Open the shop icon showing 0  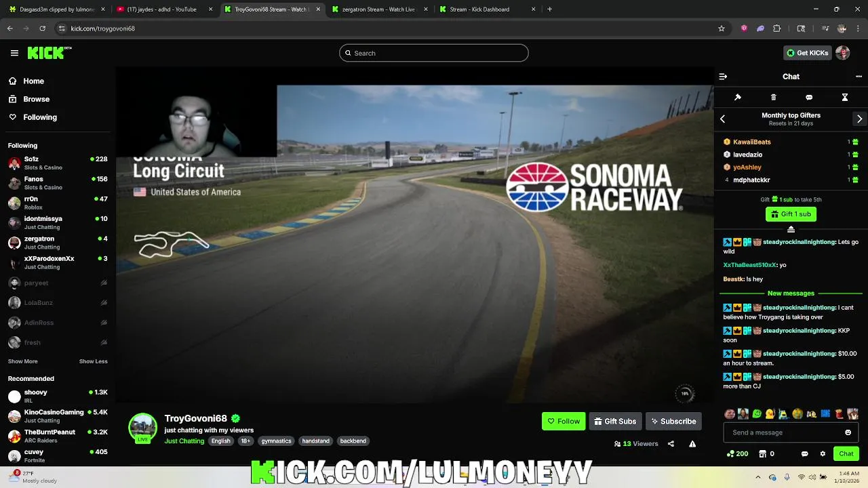(x=766, y=453)
